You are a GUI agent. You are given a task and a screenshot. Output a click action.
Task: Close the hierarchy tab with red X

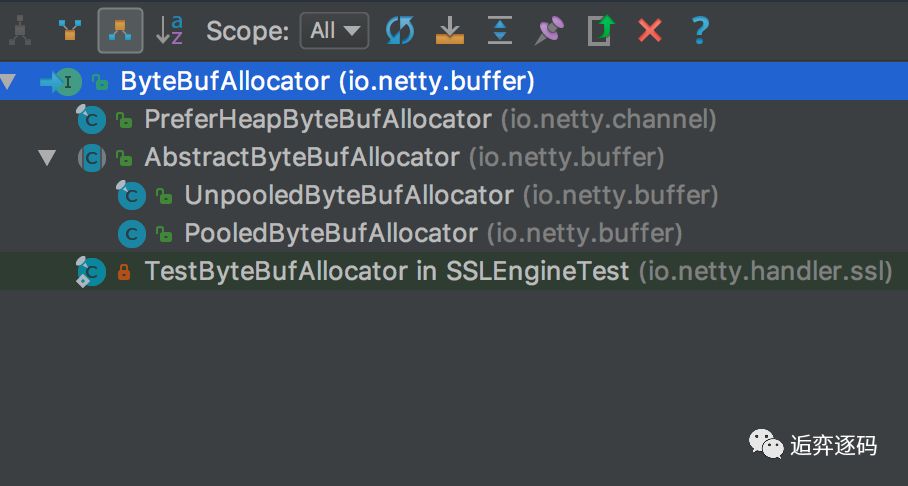[x=650, y=31]
